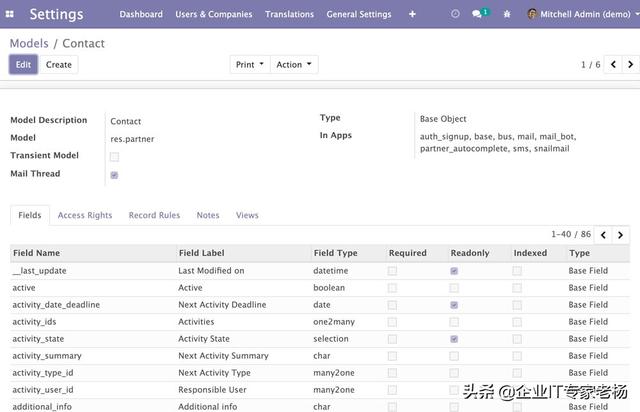Click the Create button
Viewport: 640px width, 412px height.
pyautogui.click(x=59, y=65)
